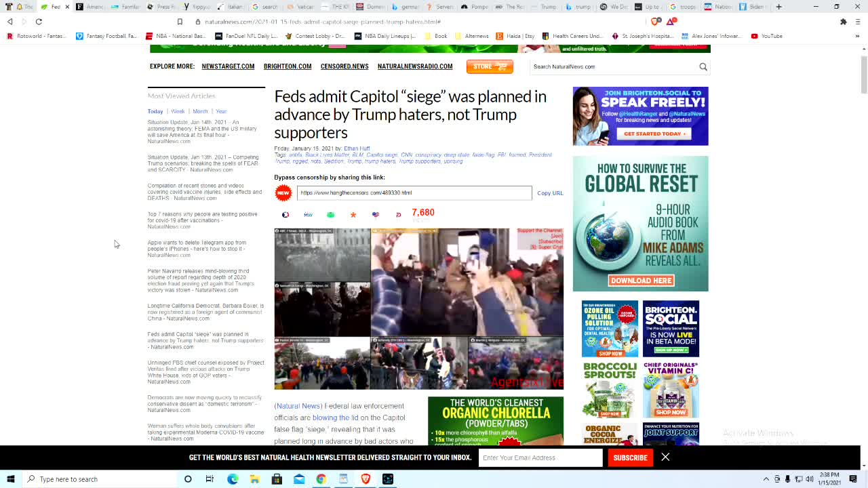
Task: Open the Peter Navarro most viewed article
Action: [201, 281]
